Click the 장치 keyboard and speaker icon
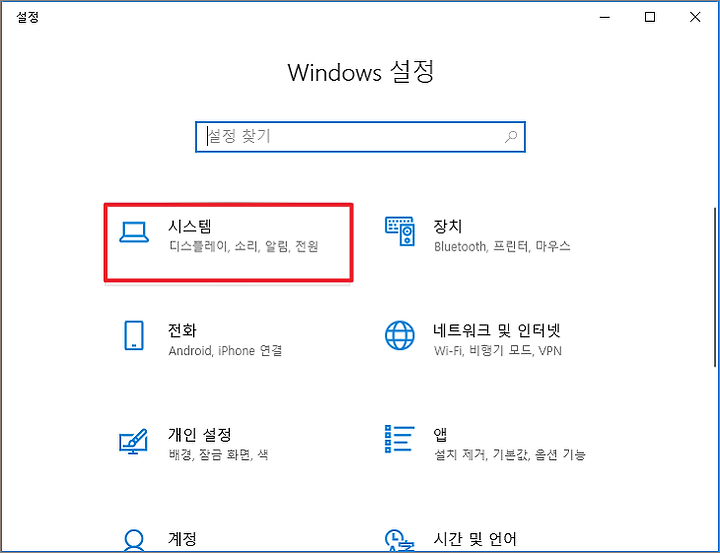The width and height of the screenshot is (720, 553). click(x=400, y=231)
